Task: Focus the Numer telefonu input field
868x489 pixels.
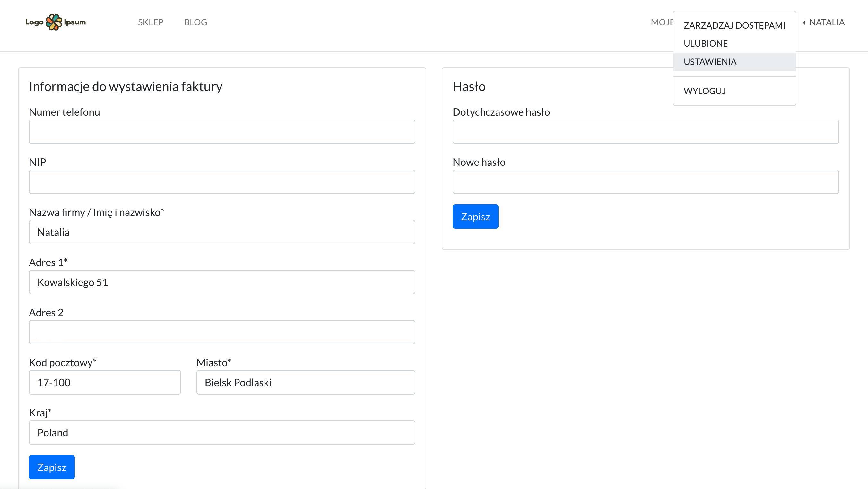Action: coord(222,132)
